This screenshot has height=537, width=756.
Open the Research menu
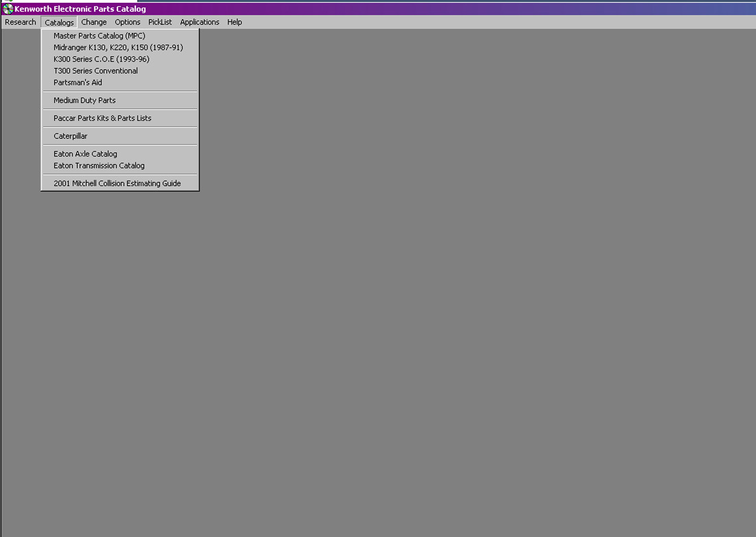tap(20, 22)
